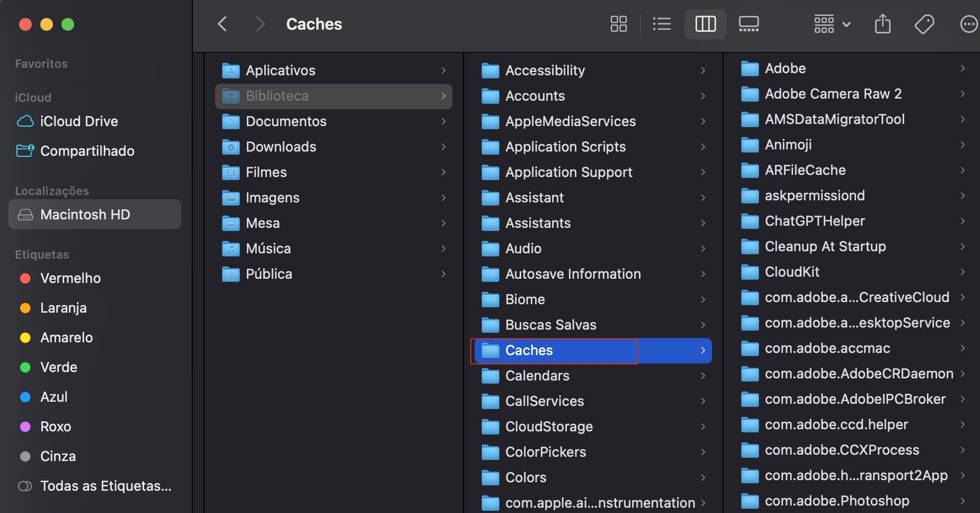Select Compartilhado in sidebar

point(87,151)
